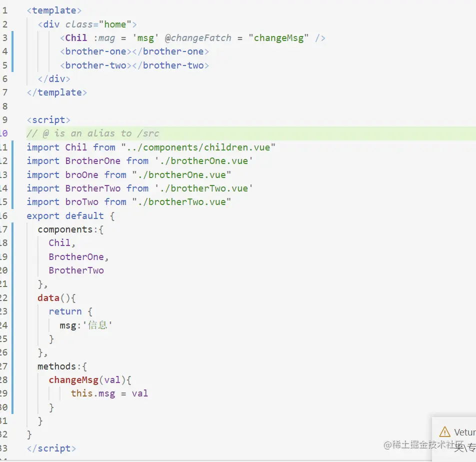Click the 'this.msg = val' assignment
Screen dimensions: 476x462
coord(109,393)
